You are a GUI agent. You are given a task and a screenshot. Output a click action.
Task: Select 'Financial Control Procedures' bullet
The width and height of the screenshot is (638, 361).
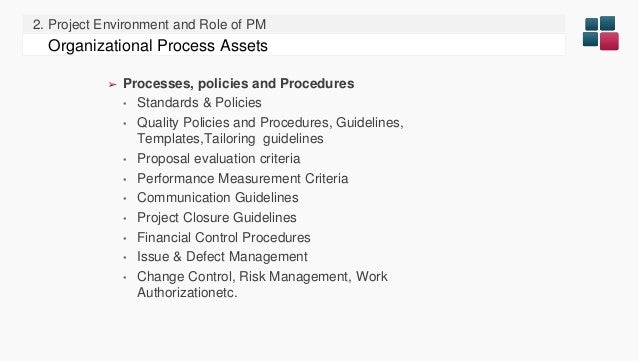click(x=224, y=237)
